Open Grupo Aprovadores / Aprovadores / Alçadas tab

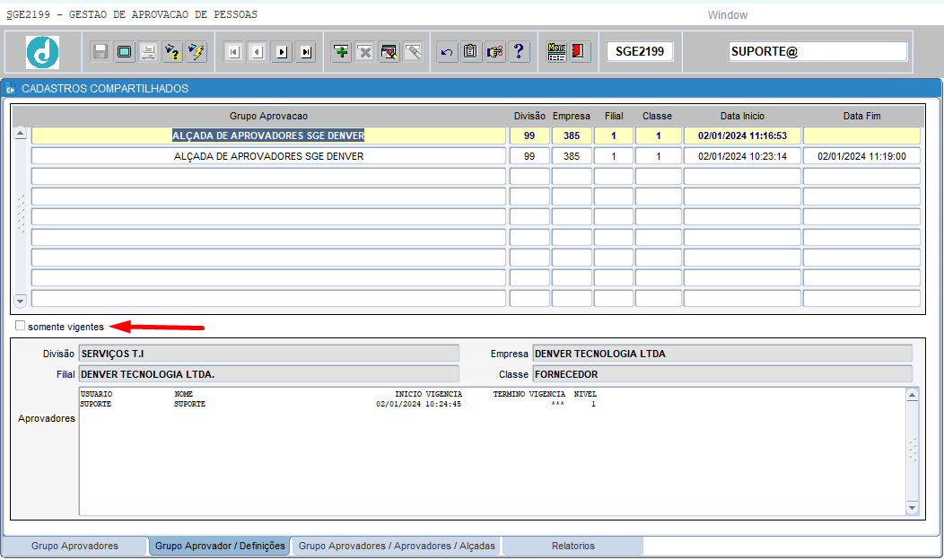pyautogui.click(x=397, y=546)
